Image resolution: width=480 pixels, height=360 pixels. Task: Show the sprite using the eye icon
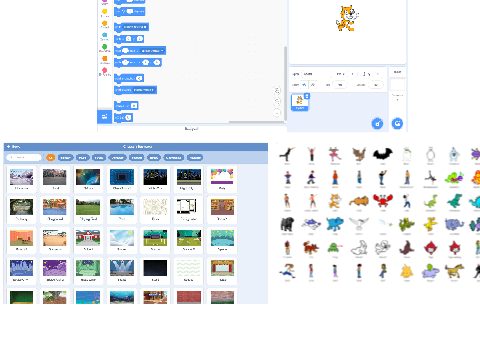(304, 85)
